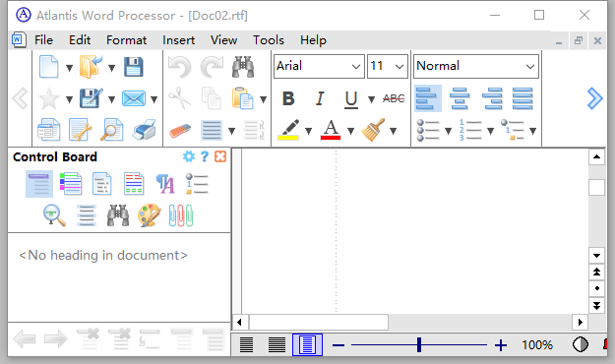Open the paper clips panel icon
Screen dimensions: 615x364
[181, 215]
